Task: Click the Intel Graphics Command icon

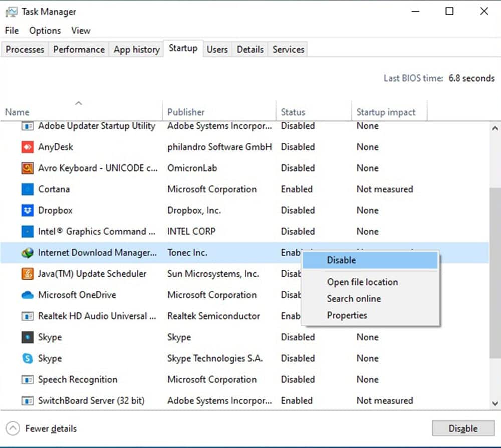Action: (27, 231)
